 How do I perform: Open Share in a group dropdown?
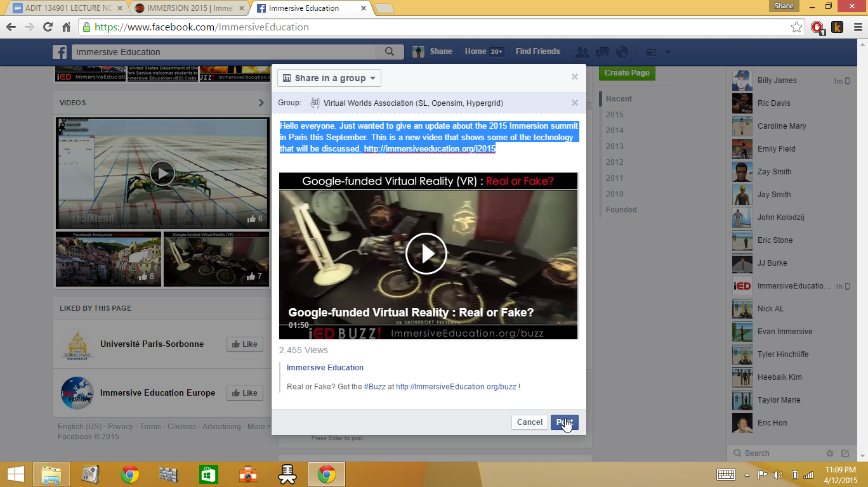pos(329,78)
